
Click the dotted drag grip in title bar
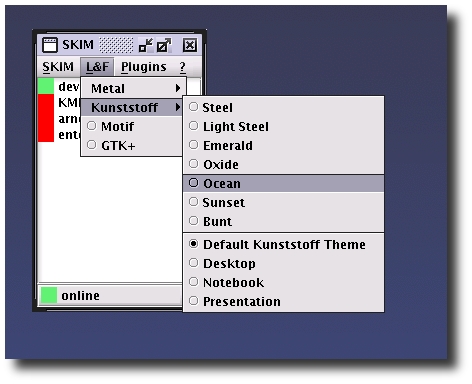click(116, 45)
